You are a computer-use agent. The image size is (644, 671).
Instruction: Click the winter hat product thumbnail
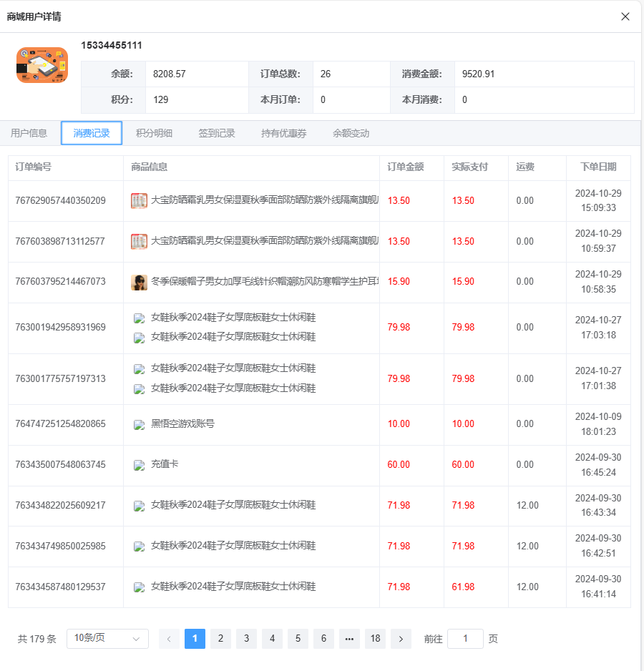(139, 282)
